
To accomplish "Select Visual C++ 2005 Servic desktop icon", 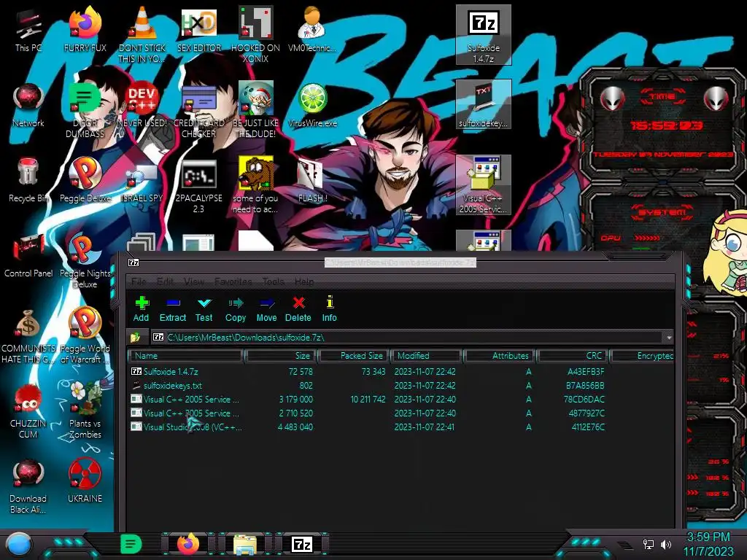I will [484, 184].
